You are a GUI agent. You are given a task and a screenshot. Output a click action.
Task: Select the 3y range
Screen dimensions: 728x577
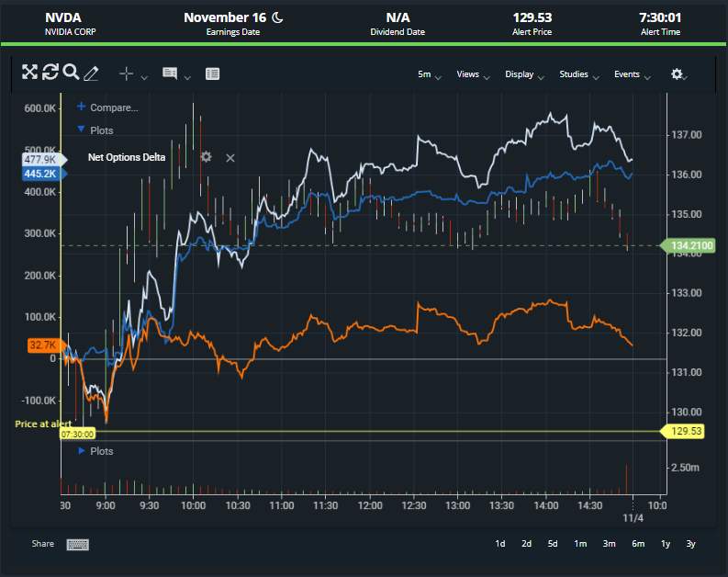click(x=691, y=544)
